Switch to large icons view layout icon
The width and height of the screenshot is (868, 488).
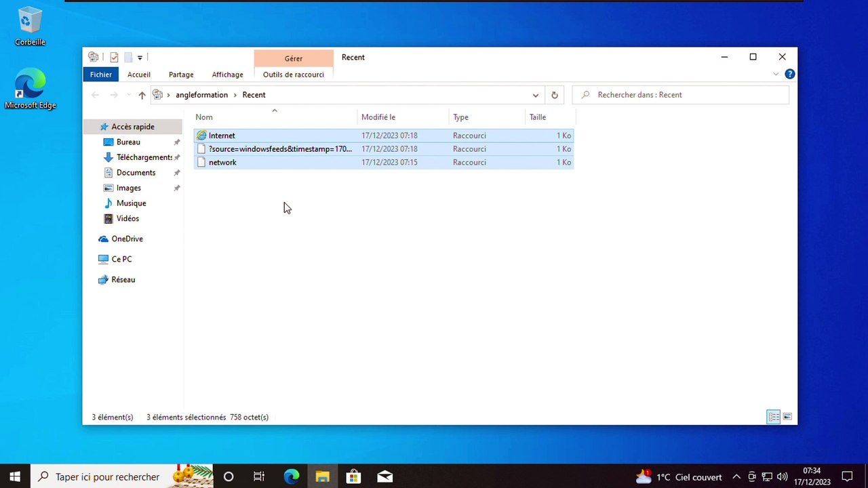click(x=787, y=417)
